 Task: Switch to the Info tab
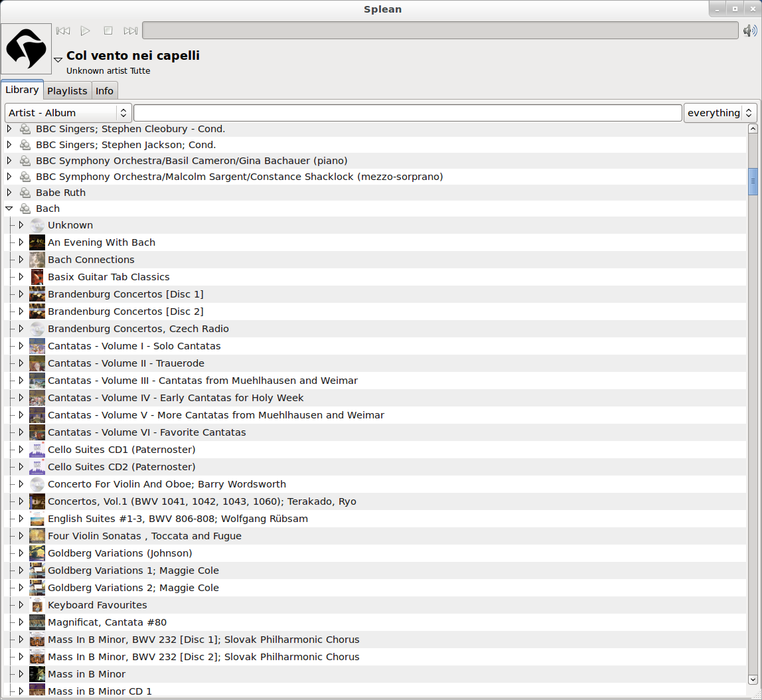pyautogui.click(x=104, y=91)
